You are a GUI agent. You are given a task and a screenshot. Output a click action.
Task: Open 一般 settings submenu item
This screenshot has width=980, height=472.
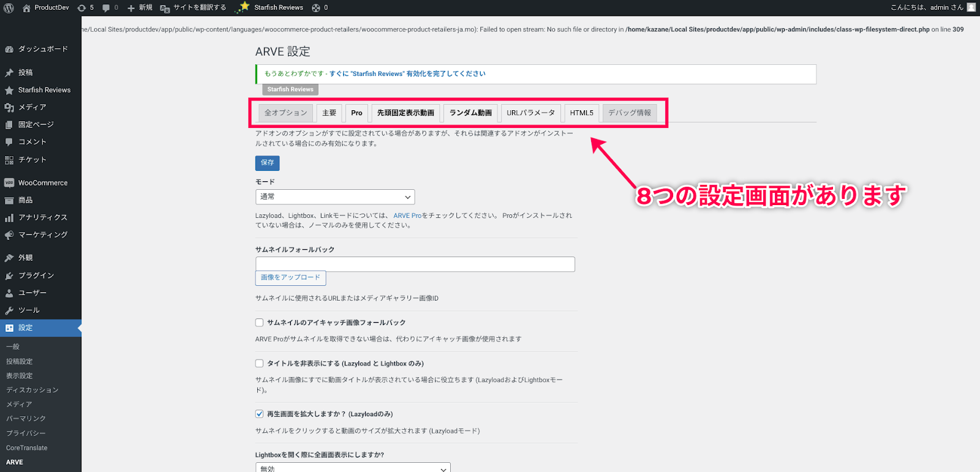13,347
